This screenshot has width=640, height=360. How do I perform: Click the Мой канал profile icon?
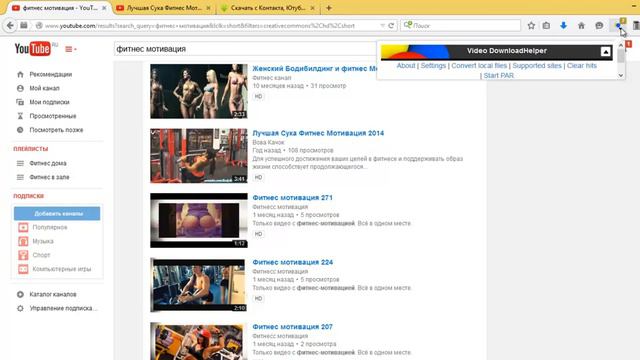click(x=20, y=88)
